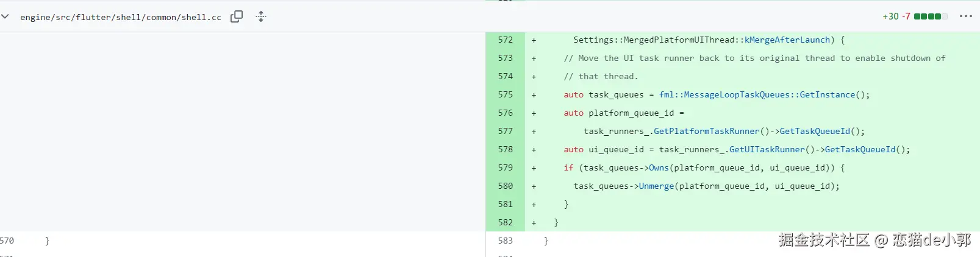Image resolution: width=980 pixels, height=257 pixels.
Task: Click the plus marker on line 581
Action: [x=534, y=204]
